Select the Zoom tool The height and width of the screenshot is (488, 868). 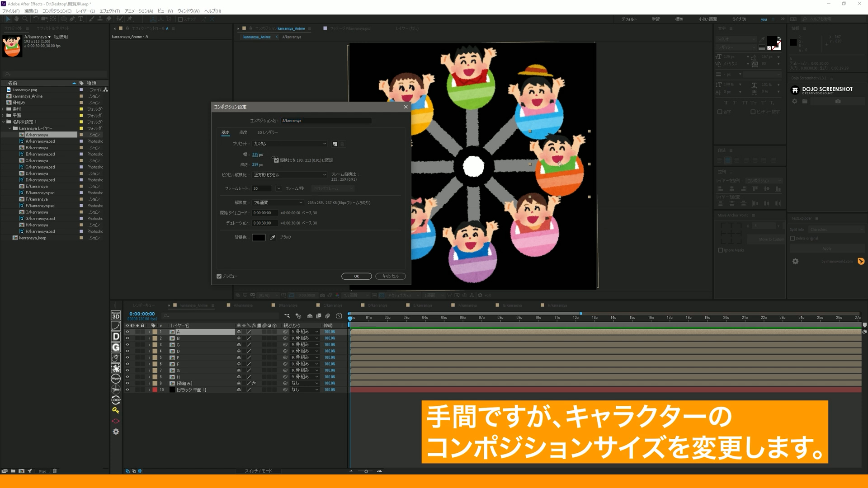(x=25, y=19)
